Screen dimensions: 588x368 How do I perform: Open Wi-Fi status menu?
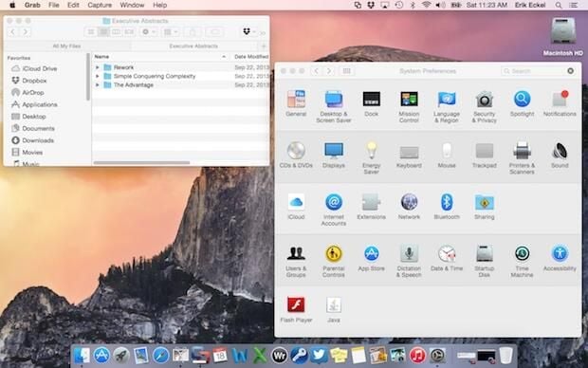click(426, 5)
